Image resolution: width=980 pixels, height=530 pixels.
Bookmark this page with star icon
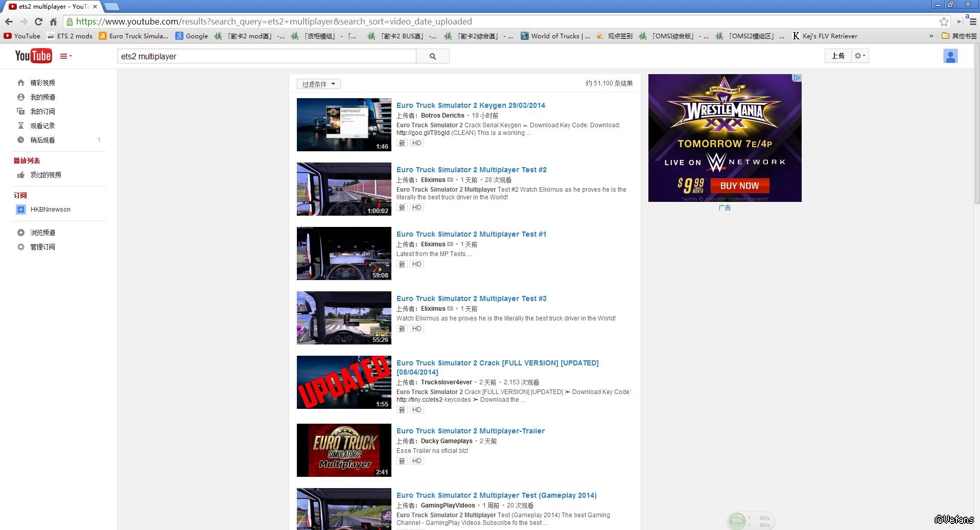(944, 21)
